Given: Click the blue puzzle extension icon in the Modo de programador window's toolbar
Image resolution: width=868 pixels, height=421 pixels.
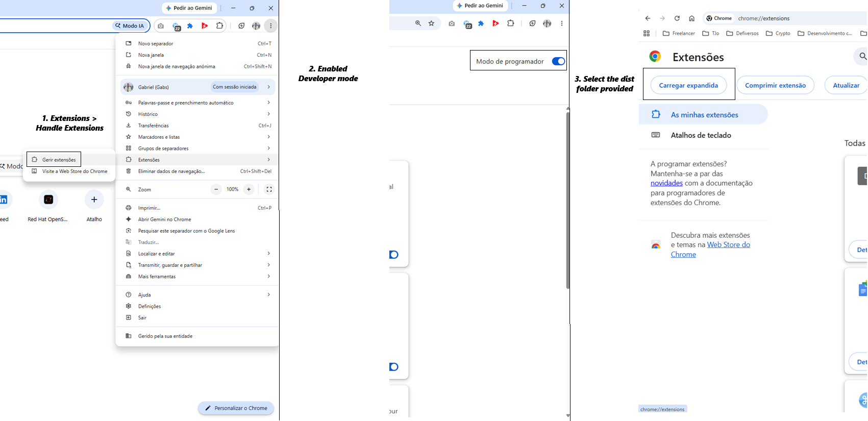Looking at the screenshot, I should [481, 23].
